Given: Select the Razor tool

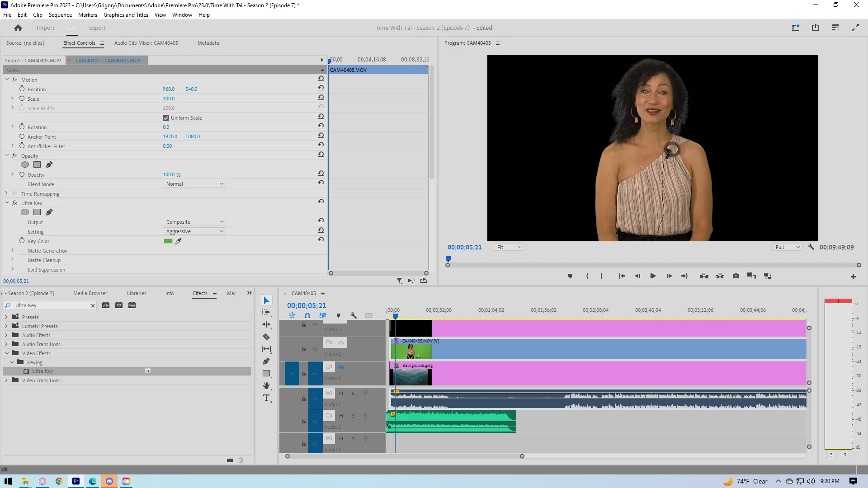Looking at the screenshot, I should [266, 337].
